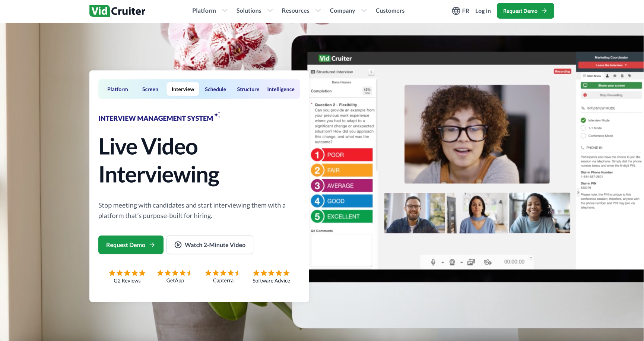The width and height of the screenshot is (644, 341).
Task: Open the Main Menu tab in side panel
Action: click(592, 76)
